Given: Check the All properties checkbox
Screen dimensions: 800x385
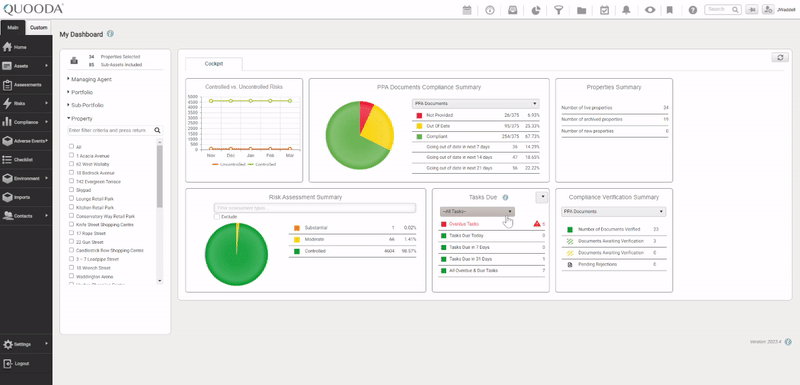Looking at the screenshot, I should pos(71,146).
